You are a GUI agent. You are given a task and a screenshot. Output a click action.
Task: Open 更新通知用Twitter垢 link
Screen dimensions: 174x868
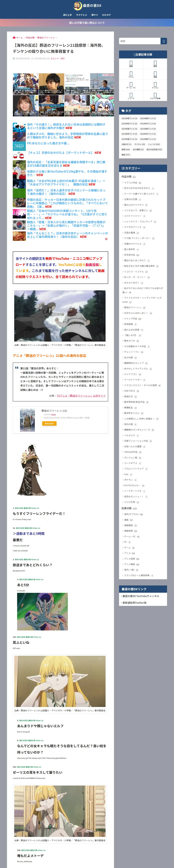click(x=134, y=603)
